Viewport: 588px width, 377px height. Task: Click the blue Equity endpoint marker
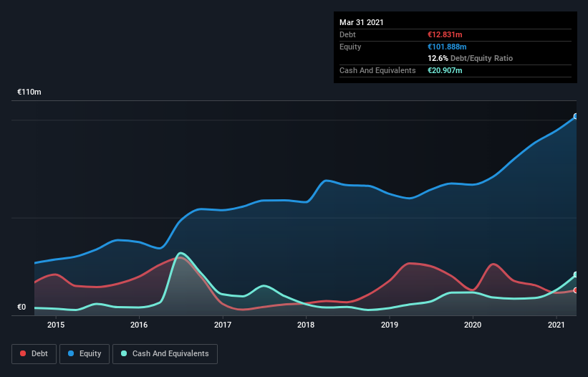point(576,116)
